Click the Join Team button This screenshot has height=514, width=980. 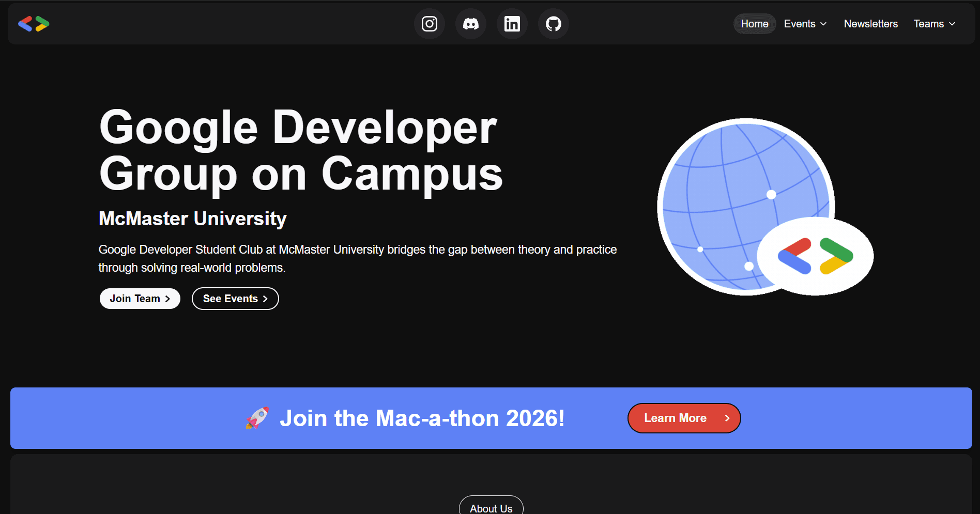pos(140,299)
